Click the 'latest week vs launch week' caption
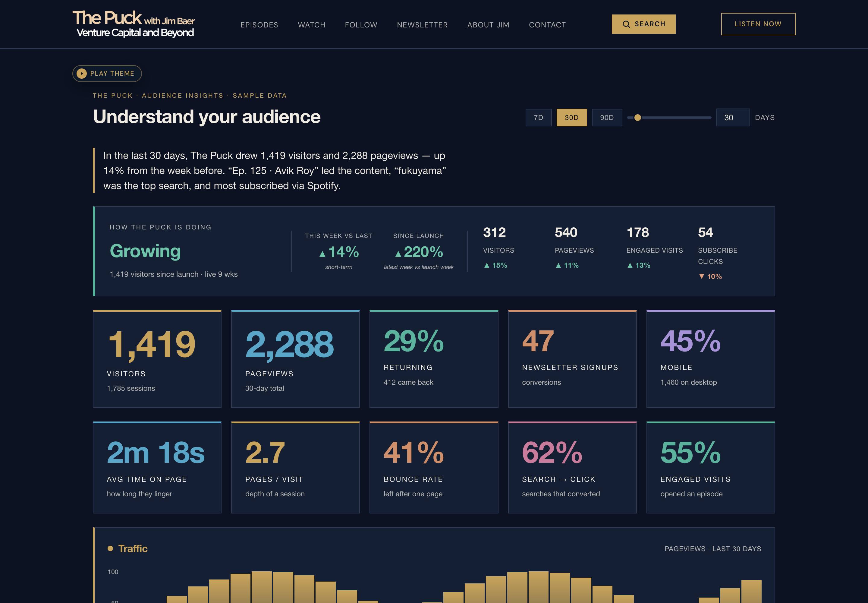The width and height of the screenshot is (868, 603). pos(419,267)
